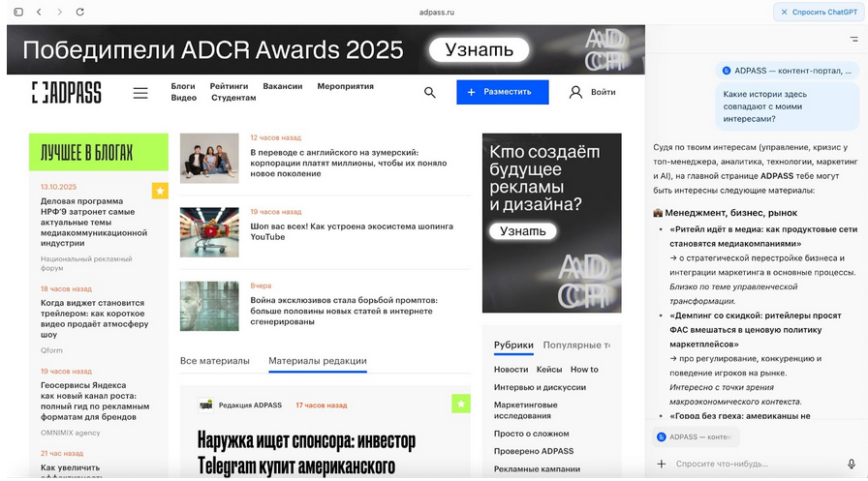The width and height of the screenshot is (868, 481).
Task: Open the shopping cart article thumbnail
Action: click(209, 232)
